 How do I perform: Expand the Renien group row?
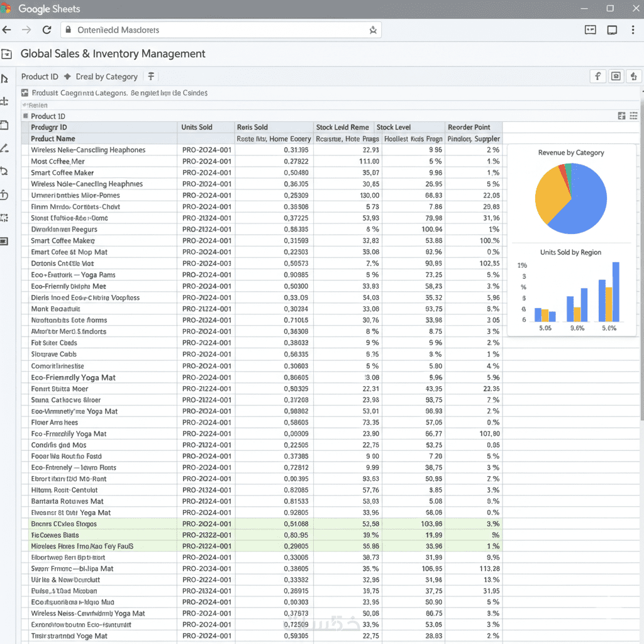coord(35,106)
